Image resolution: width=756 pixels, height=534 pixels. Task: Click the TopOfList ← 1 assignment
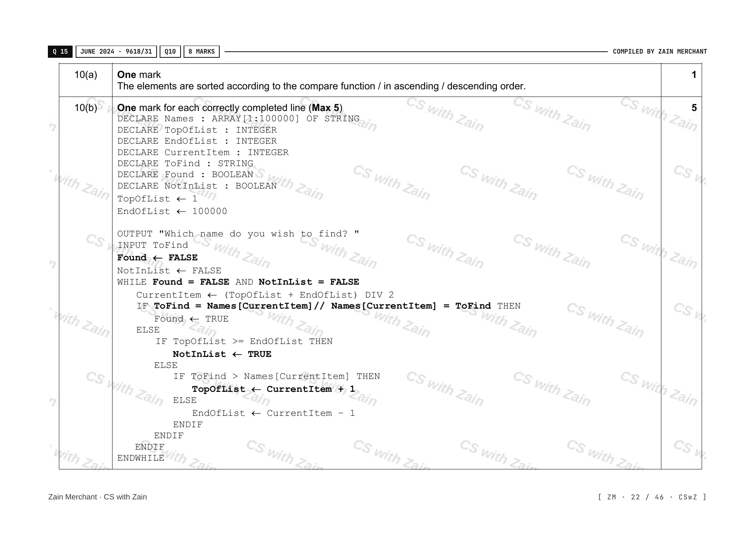157,199
